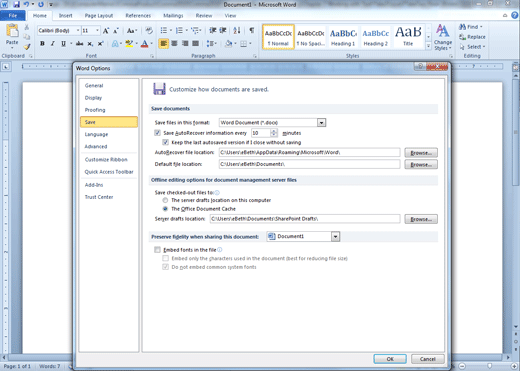
Task: Click the Increase Indent icon
Action: [x=223, y=31]
